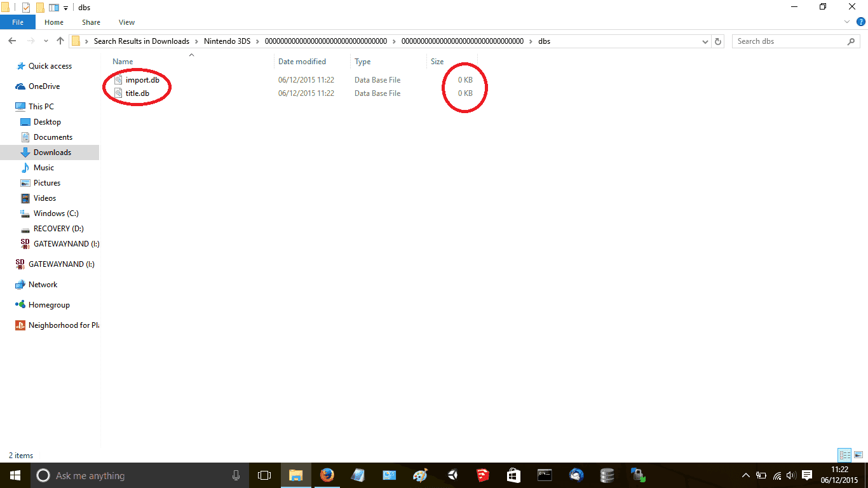The width and height of the screenshot is (868, 488).
Task: Go back with the Back arrow
Action: pos(12,41)
